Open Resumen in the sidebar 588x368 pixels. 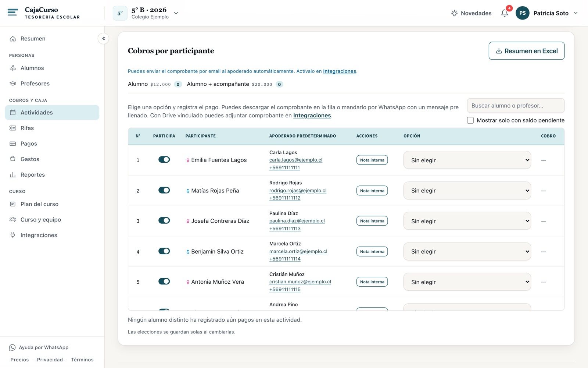pos(52,39)
